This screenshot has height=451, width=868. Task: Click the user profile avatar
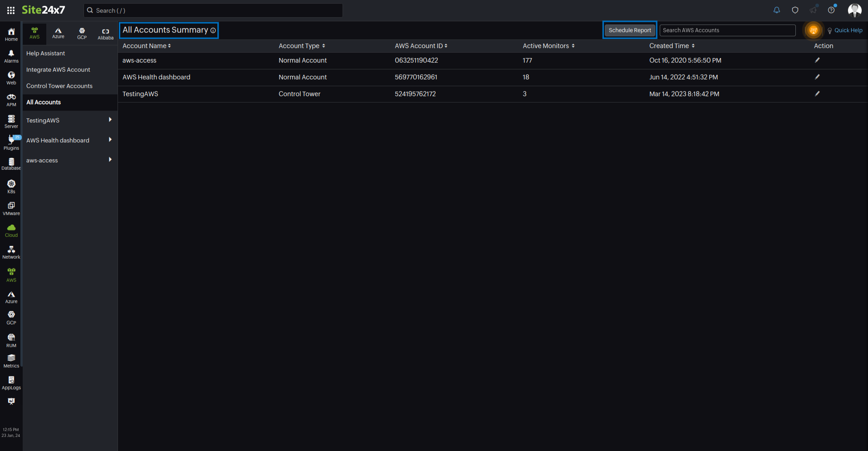(854, 10)
